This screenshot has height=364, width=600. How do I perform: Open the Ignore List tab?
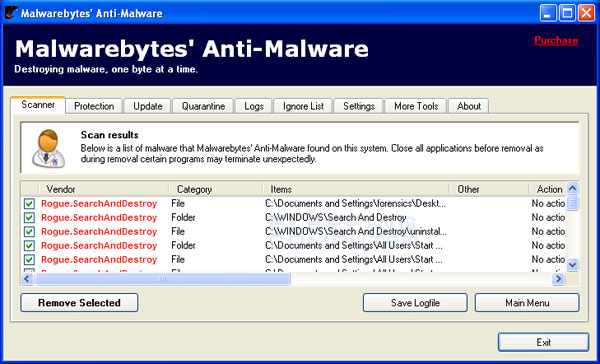[x=303, y=106]
